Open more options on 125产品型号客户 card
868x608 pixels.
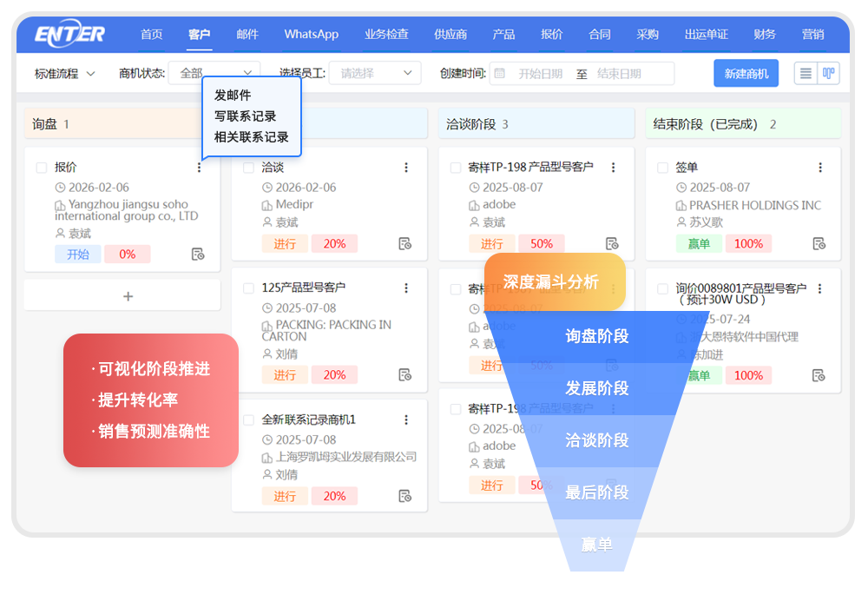[406, 288]
